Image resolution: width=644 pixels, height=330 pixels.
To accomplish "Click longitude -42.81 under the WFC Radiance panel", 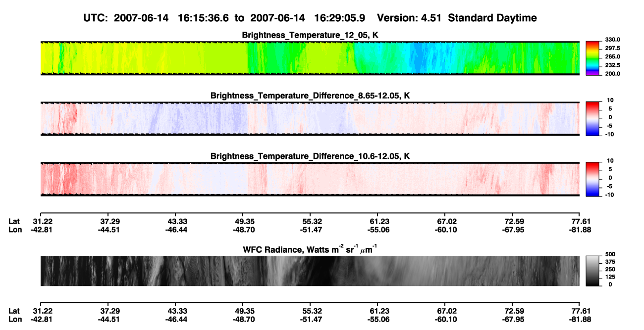I will [41, 319].
